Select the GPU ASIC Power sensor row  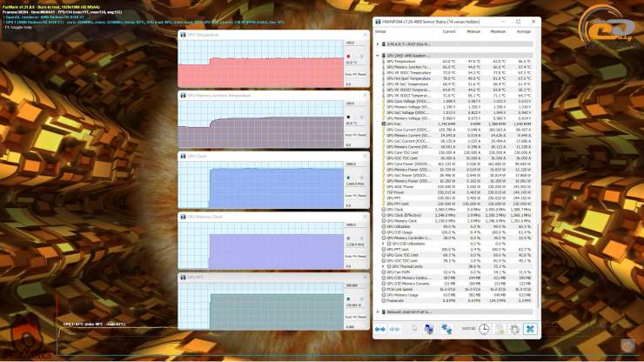coord(458,186)
